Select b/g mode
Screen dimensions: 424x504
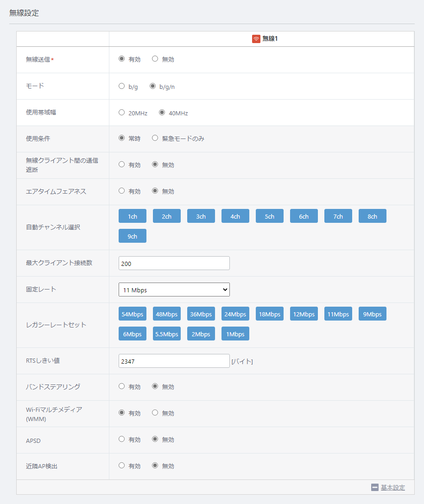tap(121, 86)
